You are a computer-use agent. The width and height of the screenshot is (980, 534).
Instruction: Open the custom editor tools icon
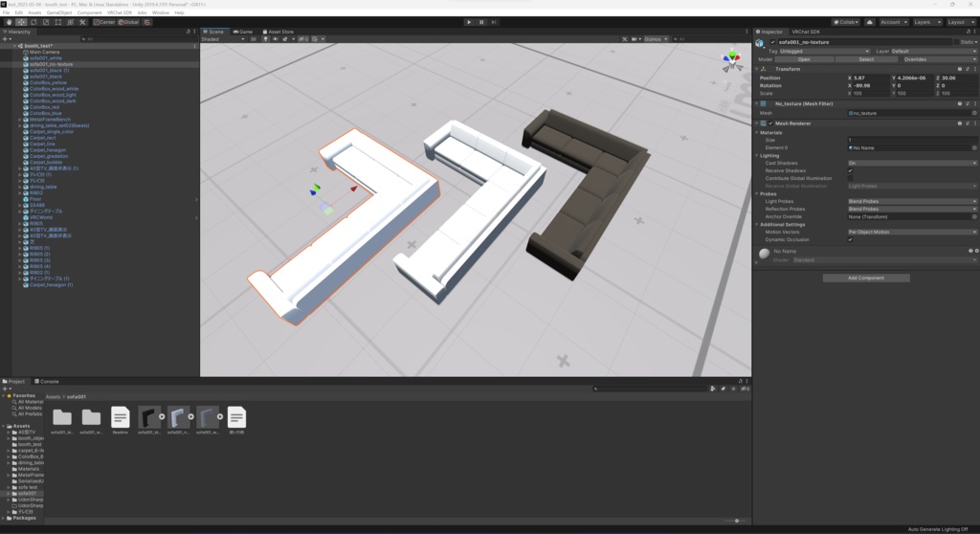[x=82, y=22]
